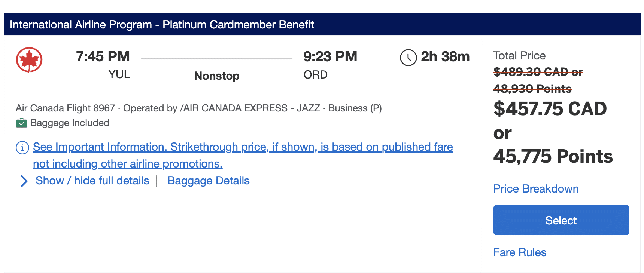Screen dimensions: 644x273
Task: Click the 9:23 PM arrival time
Action: tap(330, 57)
